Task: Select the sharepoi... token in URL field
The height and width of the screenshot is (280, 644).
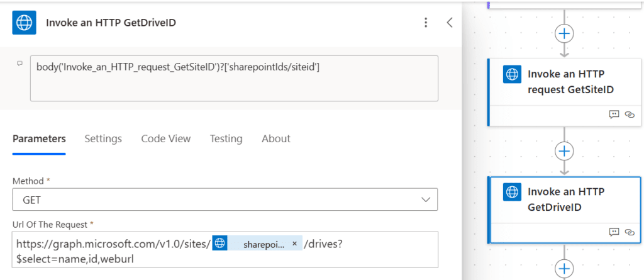Action: click(263, 244)
